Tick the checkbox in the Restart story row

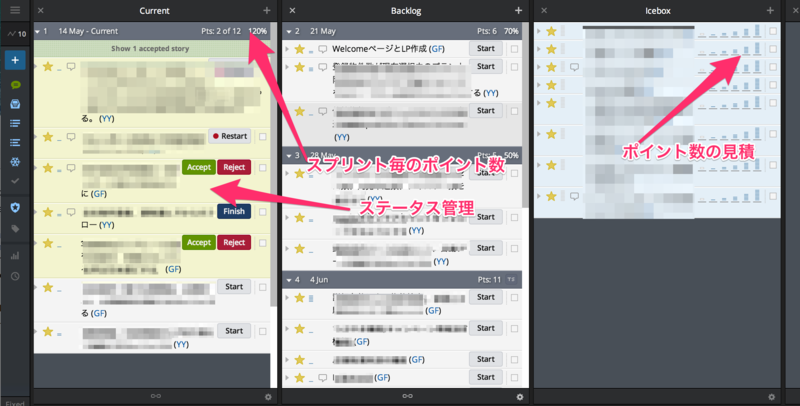(x=262, y=137)
